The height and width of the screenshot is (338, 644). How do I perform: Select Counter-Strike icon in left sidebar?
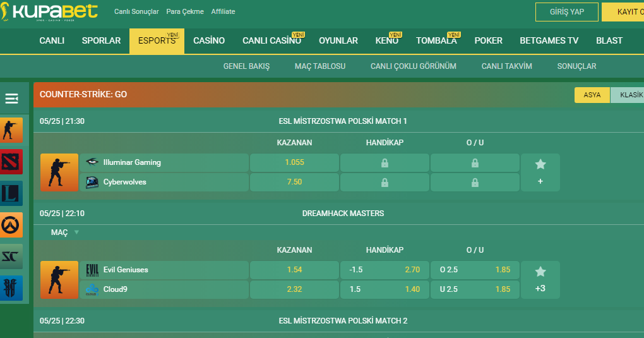coord(11,130)
